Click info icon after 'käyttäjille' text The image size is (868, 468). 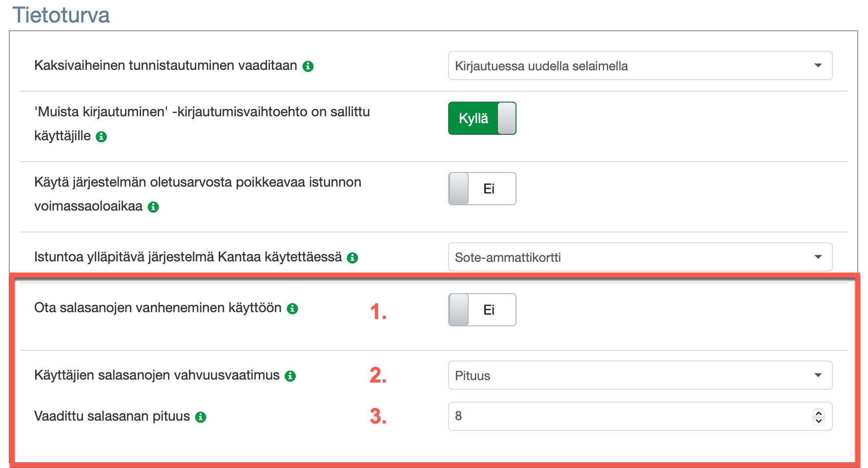(x=102, y=137)
